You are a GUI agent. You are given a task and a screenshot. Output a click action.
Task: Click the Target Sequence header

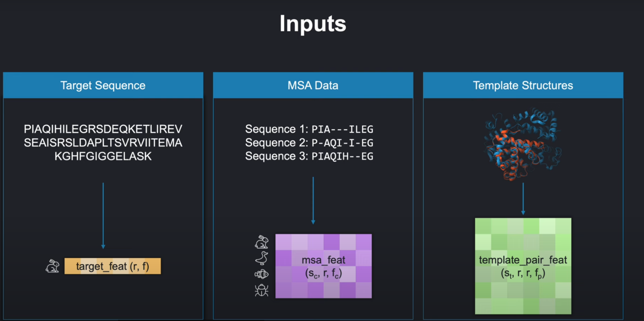tap(103, 85)
